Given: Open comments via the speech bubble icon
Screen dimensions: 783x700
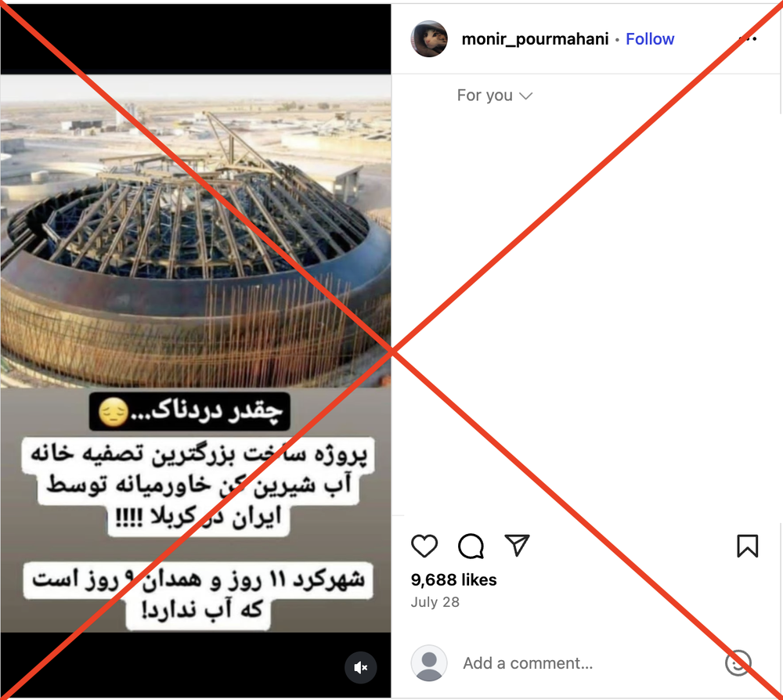Looking at the screenshot, I should pyautogui.click(x=471, y=545).
